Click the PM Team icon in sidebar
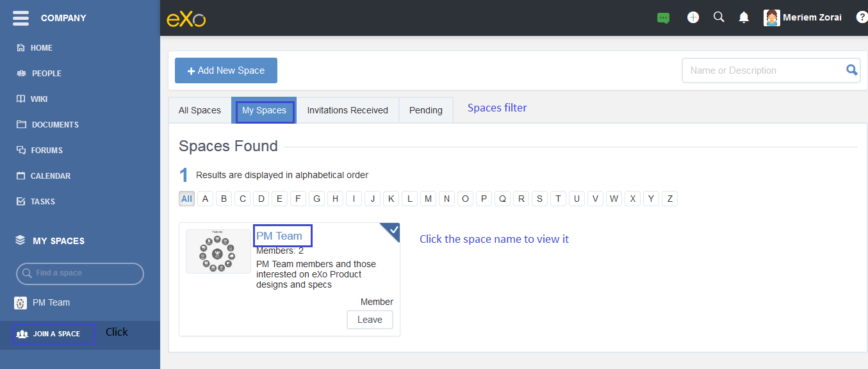This screenshot has height=369, width=868. [20, 302]
